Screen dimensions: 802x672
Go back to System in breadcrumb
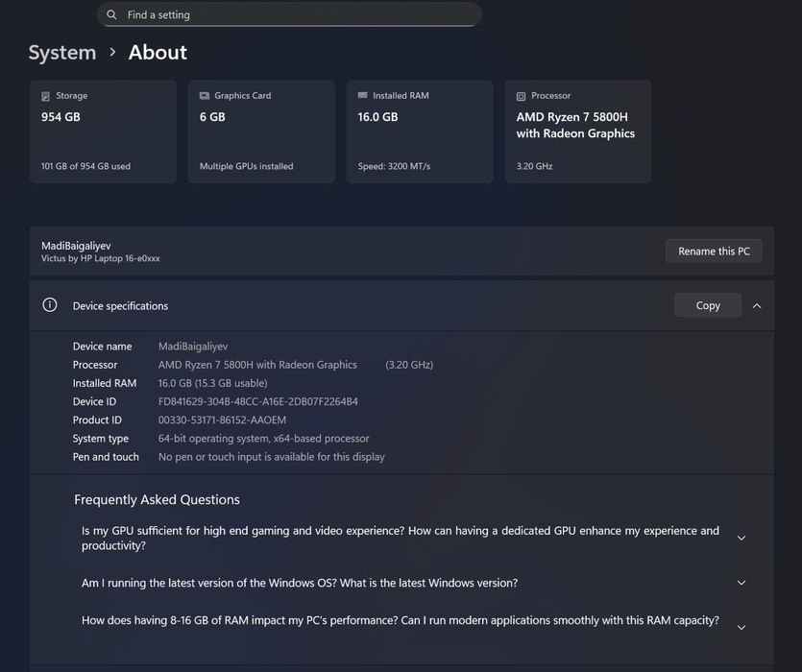coord(62,52)
